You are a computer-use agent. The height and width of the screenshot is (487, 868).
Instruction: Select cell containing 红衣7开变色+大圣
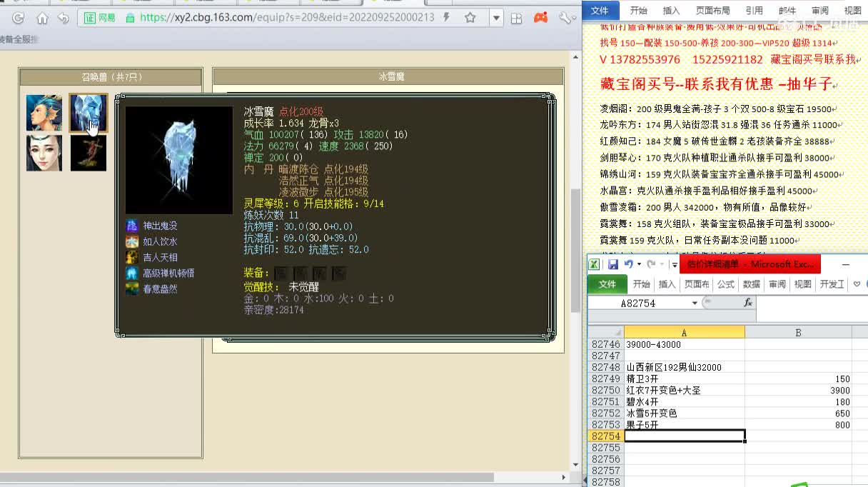click(x=685, y=390)
